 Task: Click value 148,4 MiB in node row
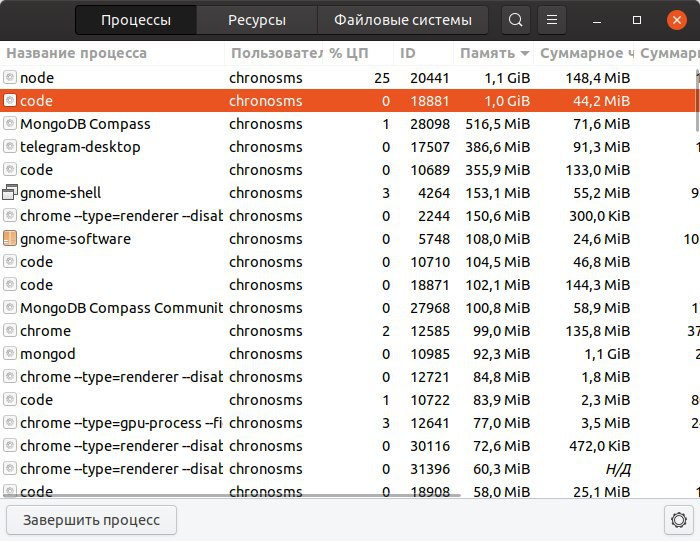point(598,78)
